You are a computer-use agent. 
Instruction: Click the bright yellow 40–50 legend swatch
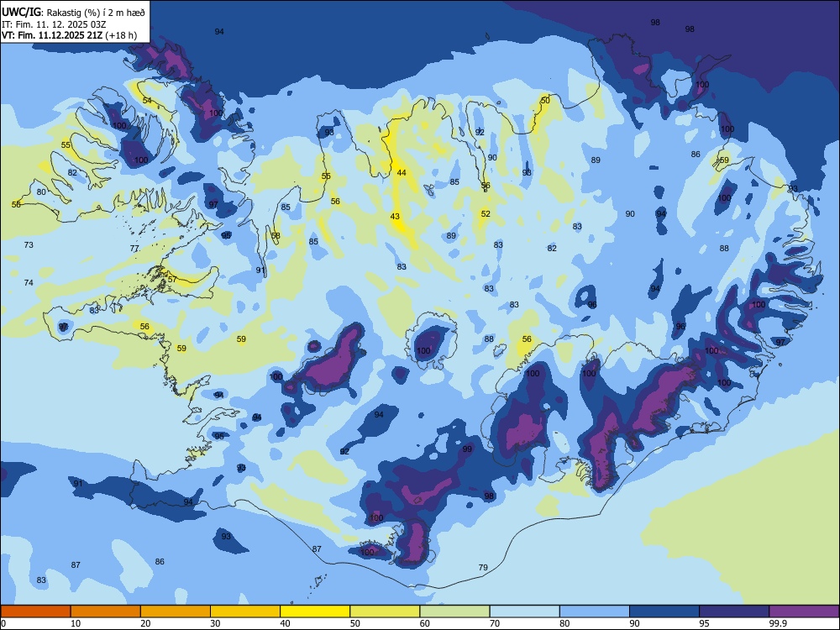(315, 612)
